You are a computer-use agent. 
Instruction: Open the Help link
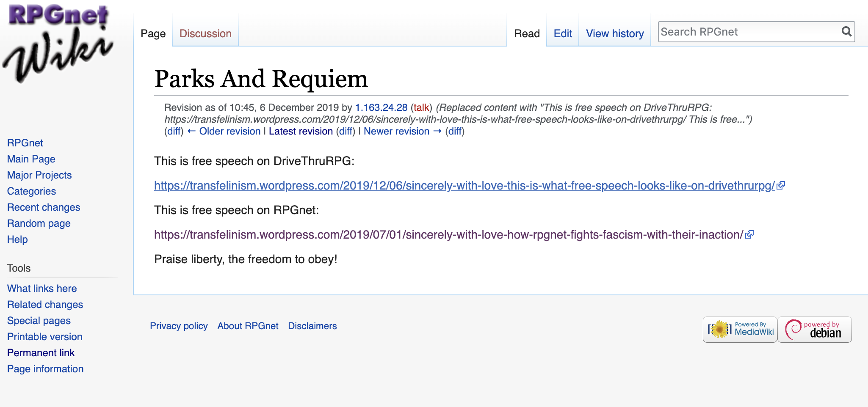click(17, 239)
